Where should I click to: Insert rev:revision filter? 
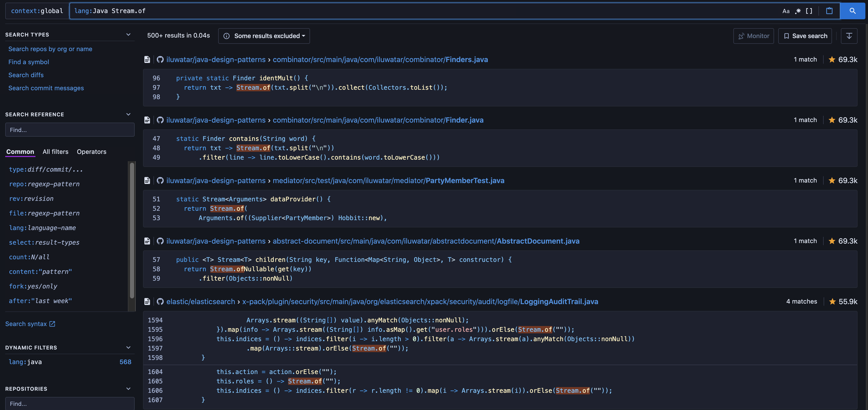click(x=31, y=198)
